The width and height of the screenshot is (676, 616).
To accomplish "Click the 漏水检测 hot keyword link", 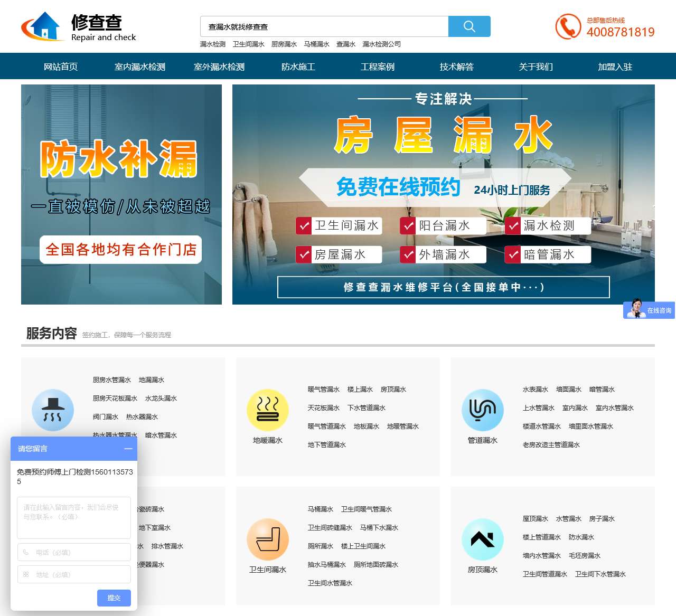I will coord(213,44).
